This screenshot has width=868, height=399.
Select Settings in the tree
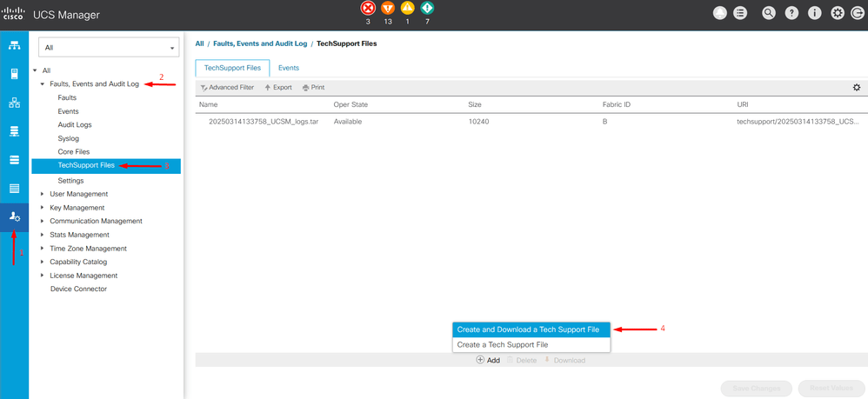click(70, 181)
